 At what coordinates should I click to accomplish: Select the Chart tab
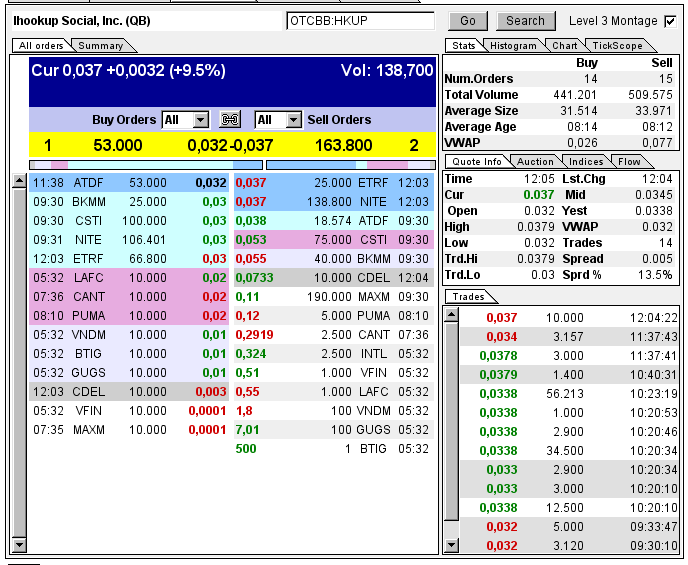tap(564, 46)
